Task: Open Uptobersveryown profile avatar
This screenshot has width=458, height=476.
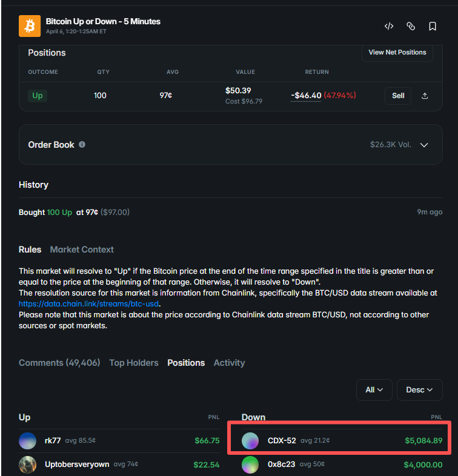Action: [x=28, y=464]
